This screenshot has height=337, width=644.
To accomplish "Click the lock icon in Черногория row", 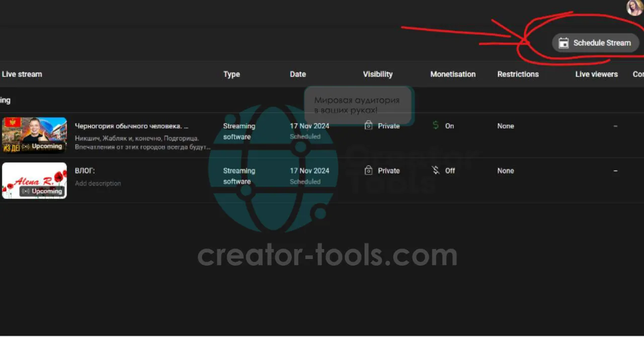I will tap(369, 126).
